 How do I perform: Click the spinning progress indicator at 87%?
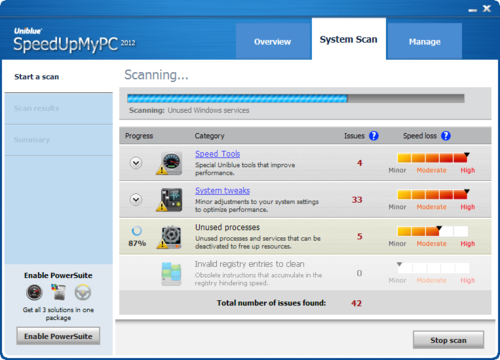(x=137, y=231)
